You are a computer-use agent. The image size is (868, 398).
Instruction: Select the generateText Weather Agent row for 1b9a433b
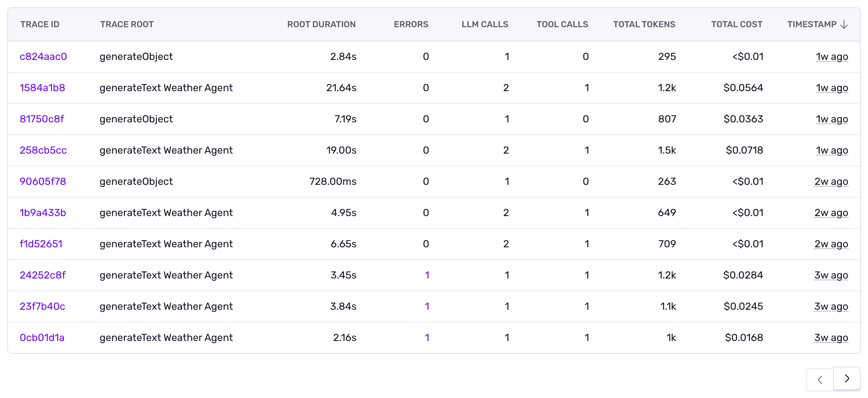166,212
